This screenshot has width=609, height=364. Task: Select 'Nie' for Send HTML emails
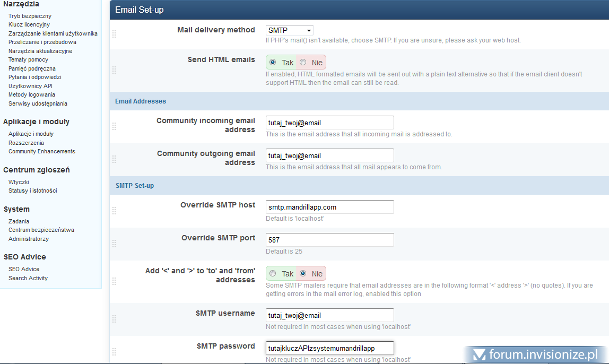(x=303, y=63)
